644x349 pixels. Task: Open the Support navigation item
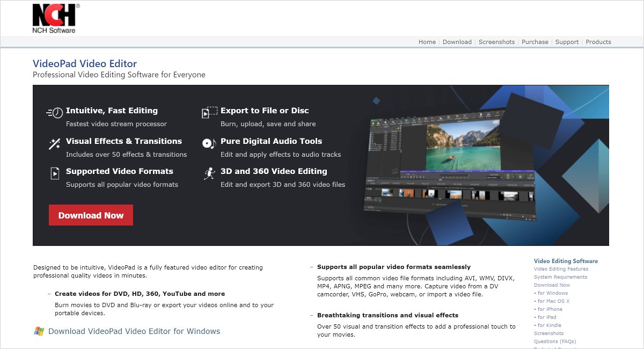point(567,42)
